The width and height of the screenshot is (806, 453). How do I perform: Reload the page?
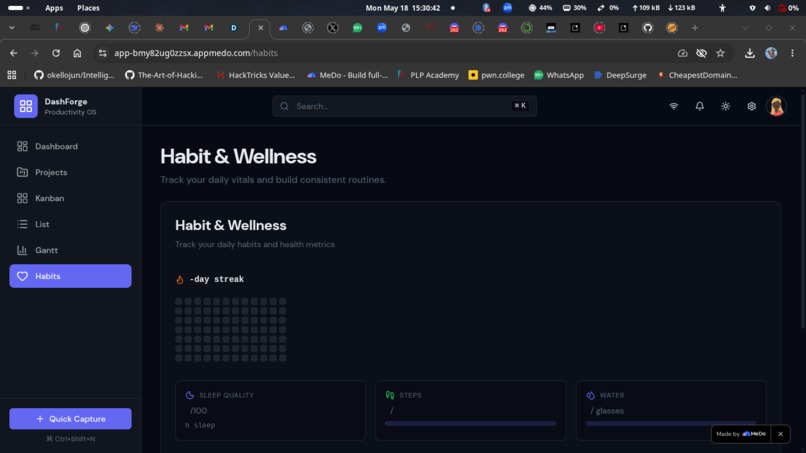56,53
